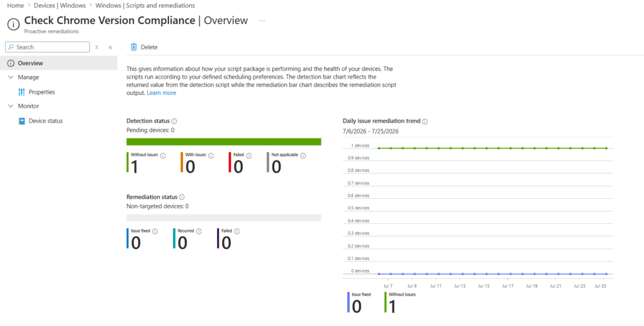
Task: Click the Delete trash can icon
Action: [x=133, y=47]
